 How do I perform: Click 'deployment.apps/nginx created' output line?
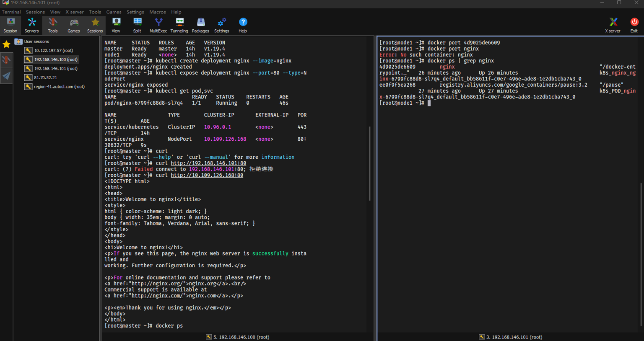[148, 67]
